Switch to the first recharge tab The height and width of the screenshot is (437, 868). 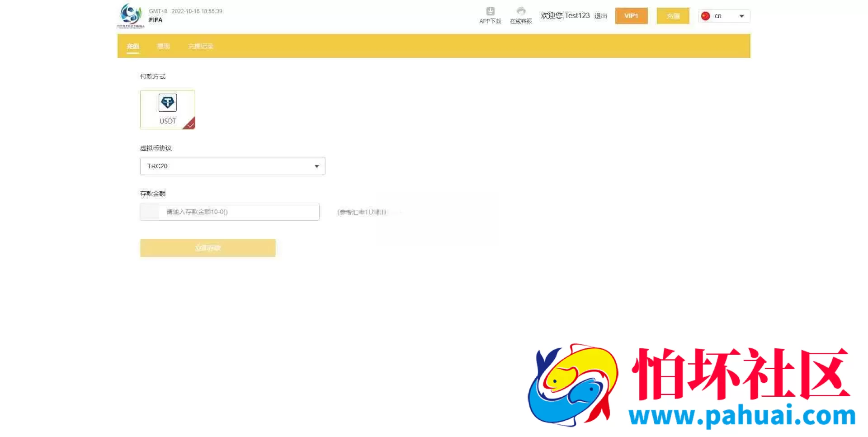coord(133,46)
